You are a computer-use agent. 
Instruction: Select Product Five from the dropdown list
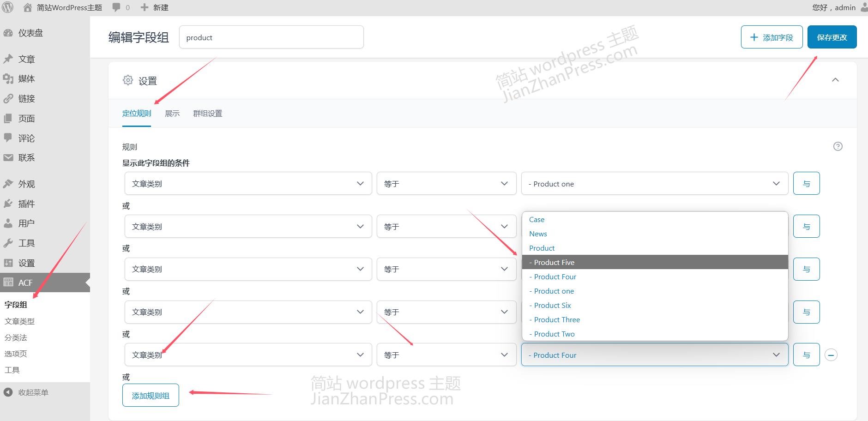coord(554,262)
